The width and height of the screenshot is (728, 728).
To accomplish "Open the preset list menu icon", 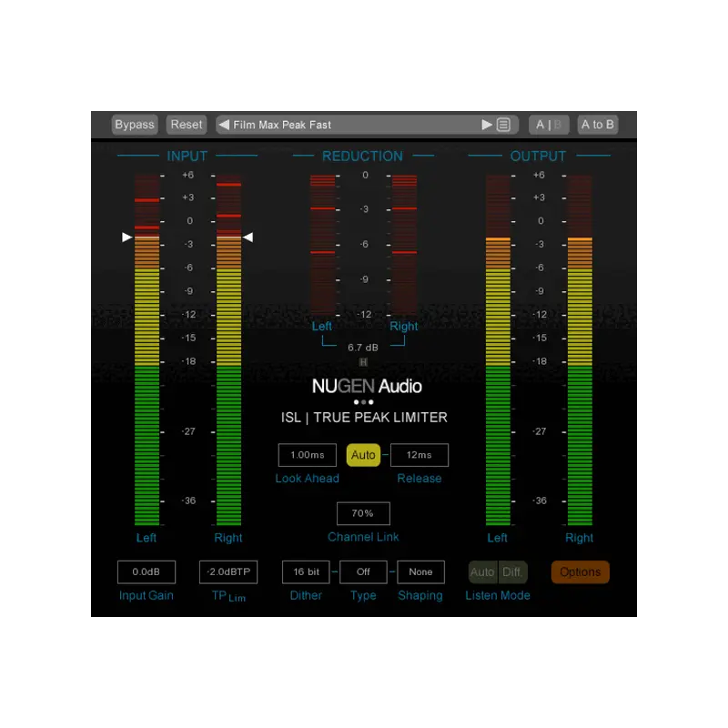I will tap(503, 125).
